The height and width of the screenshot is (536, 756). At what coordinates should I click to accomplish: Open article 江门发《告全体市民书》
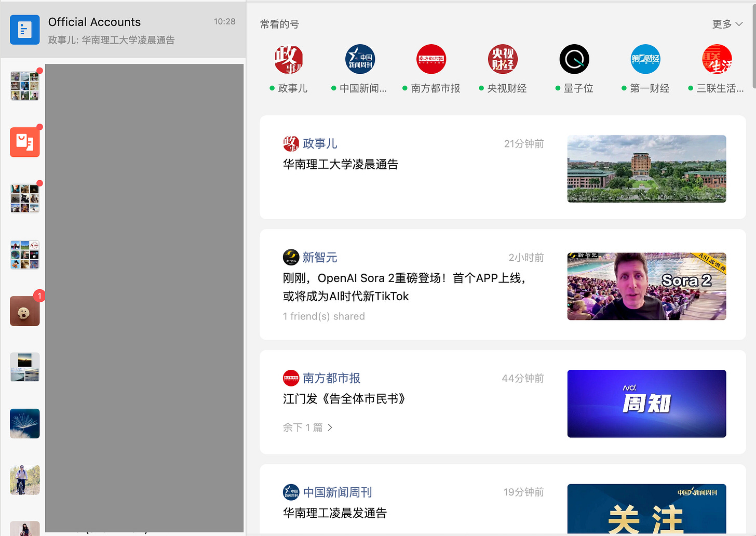344,399
